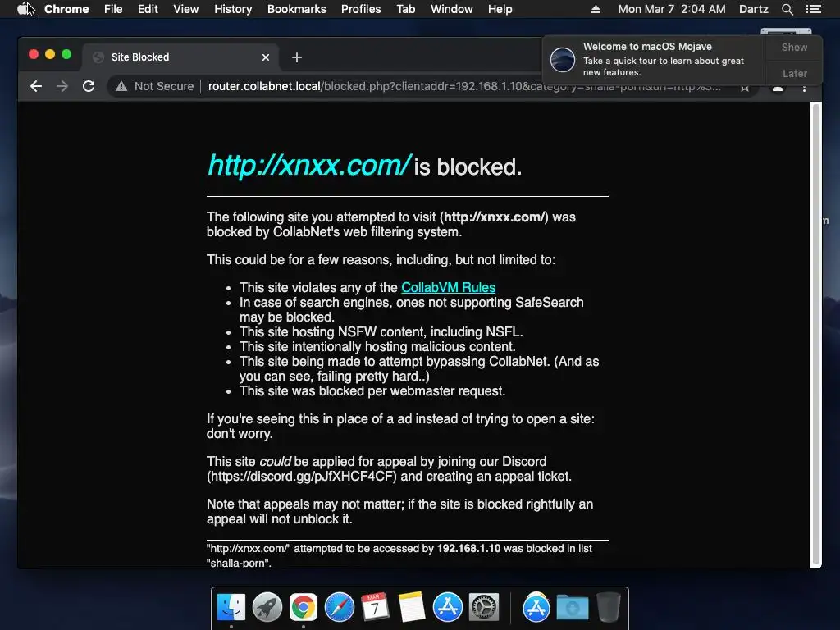Click the Mojave notification icon

[563, 59]
